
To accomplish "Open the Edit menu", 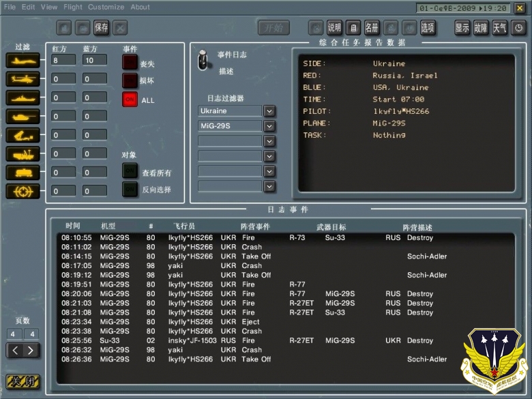I will point(28,7).
